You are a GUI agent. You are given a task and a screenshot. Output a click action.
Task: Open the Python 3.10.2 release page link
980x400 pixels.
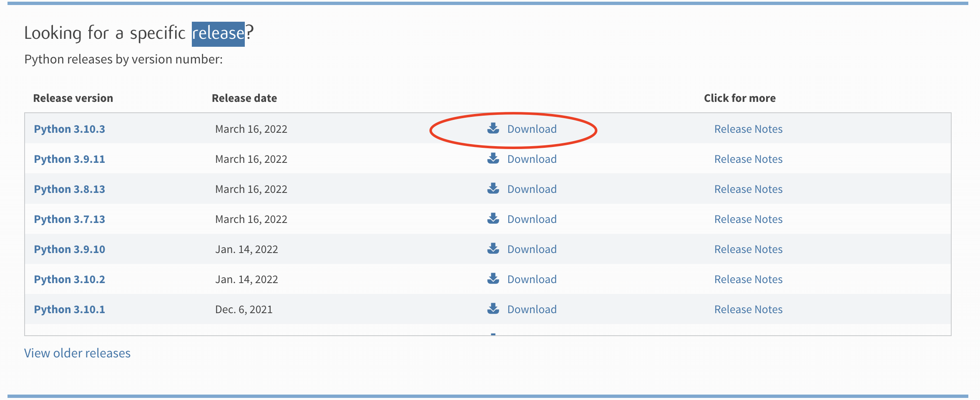click(70, 279)
